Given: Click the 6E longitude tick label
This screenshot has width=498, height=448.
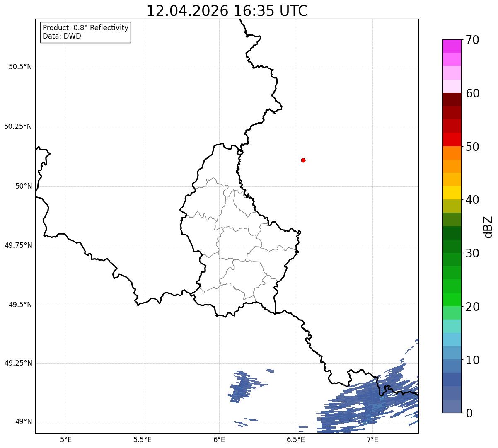Looking at the screenshot, I should coord(219,439).
